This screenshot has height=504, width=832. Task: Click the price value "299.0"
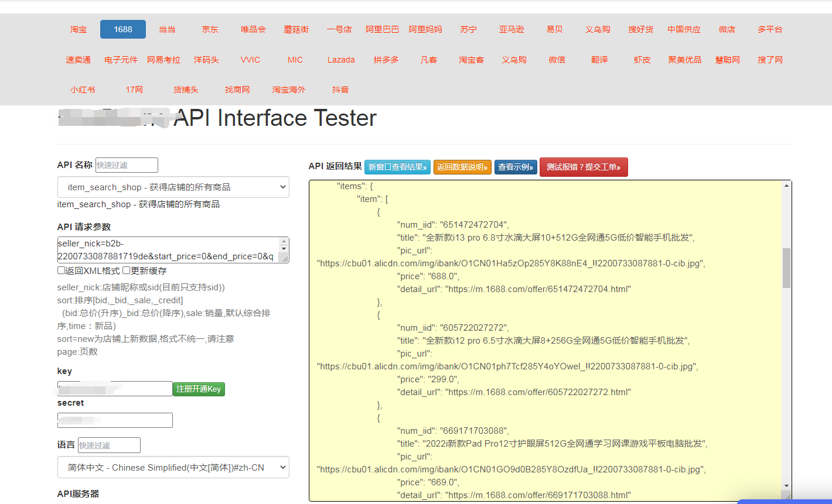tap(444, 379)
